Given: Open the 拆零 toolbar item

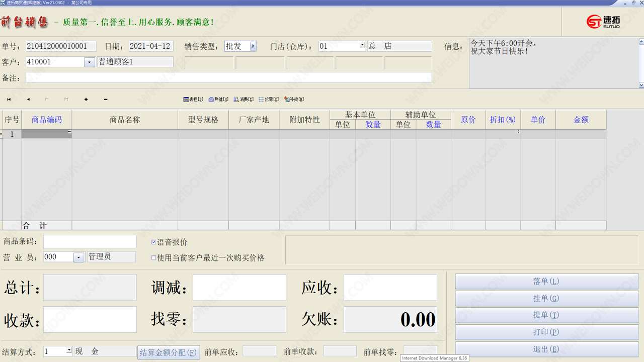Looking at the screenshot, I should (x=269, y=100).
